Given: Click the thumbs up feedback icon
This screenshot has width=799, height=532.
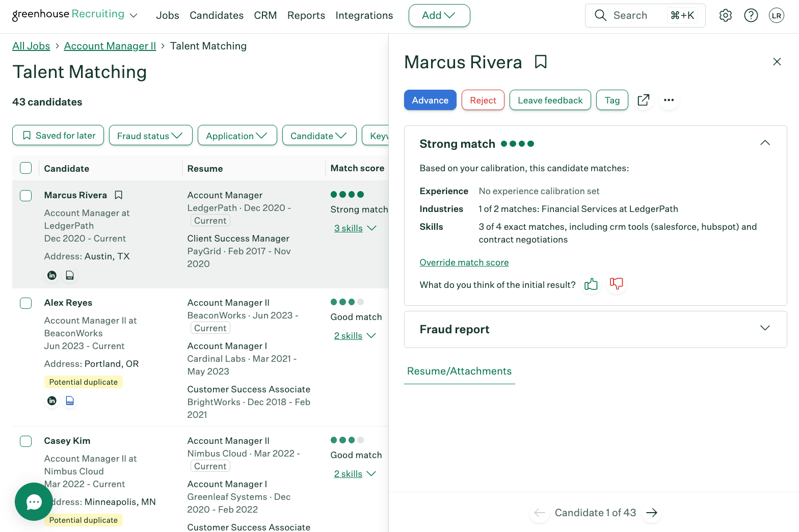Looking at the screenshot, I should point(591,284).
